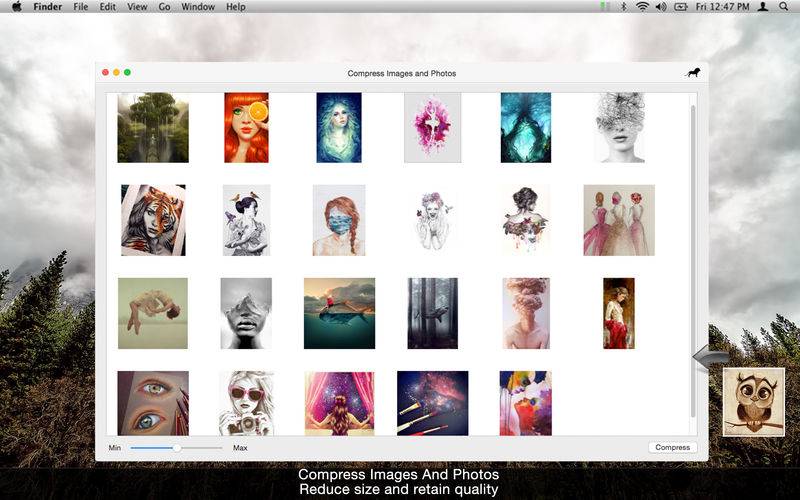Click the Bluetooth status icon
Viewport: 800px width, 500px height.
pos(623,7)
